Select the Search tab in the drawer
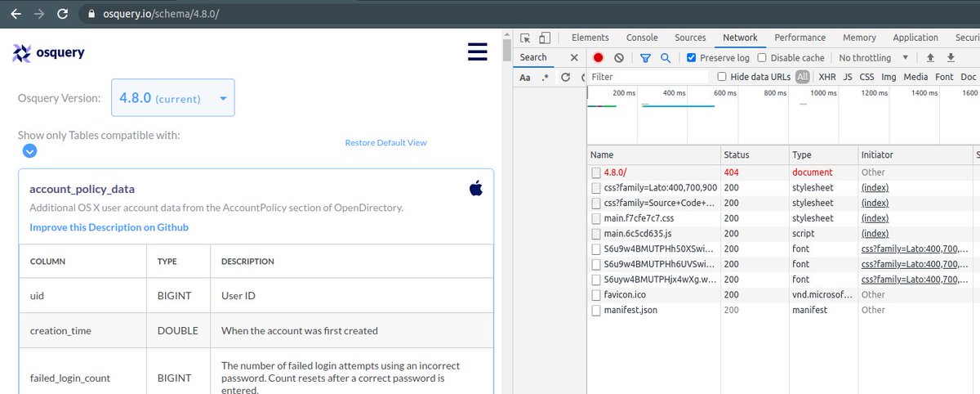This screenshot has width=980, height=394. click(533, 57)
